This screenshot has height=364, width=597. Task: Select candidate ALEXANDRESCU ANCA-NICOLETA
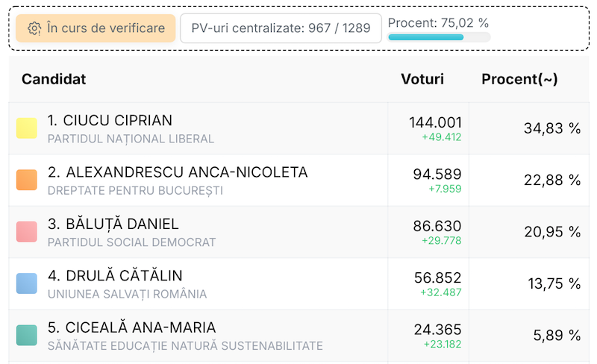coord(178,172)
